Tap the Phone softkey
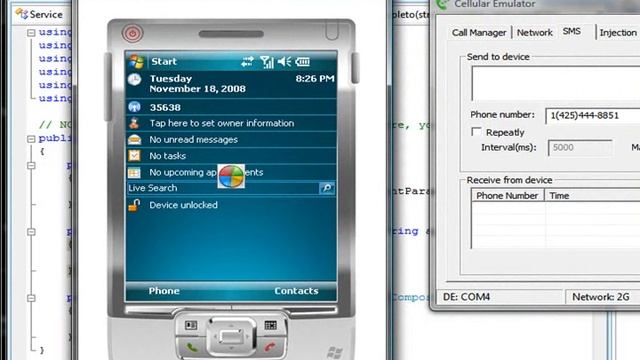The image size is (640, 360). [164, 291]
